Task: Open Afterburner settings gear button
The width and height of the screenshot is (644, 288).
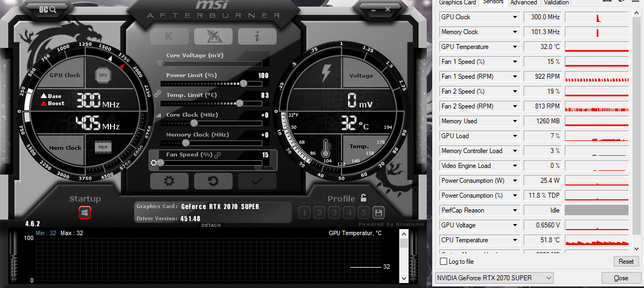Action: tap(169, 181)
